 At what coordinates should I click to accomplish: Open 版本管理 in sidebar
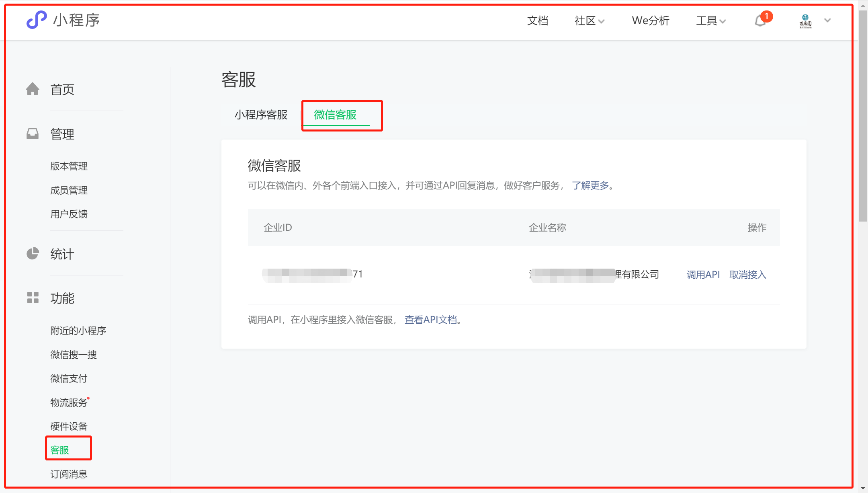coord(69,166)
